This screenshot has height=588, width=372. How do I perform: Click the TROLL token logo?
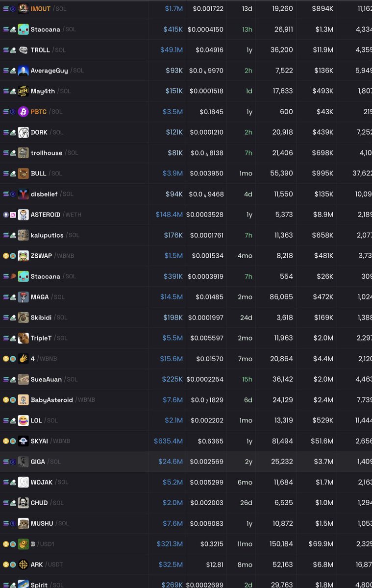23,50
